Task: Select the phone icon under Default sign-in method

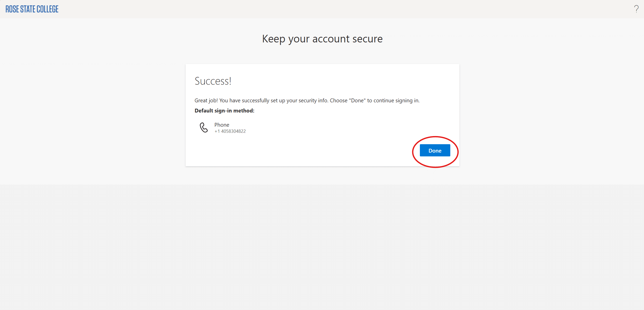Action: 204,128
